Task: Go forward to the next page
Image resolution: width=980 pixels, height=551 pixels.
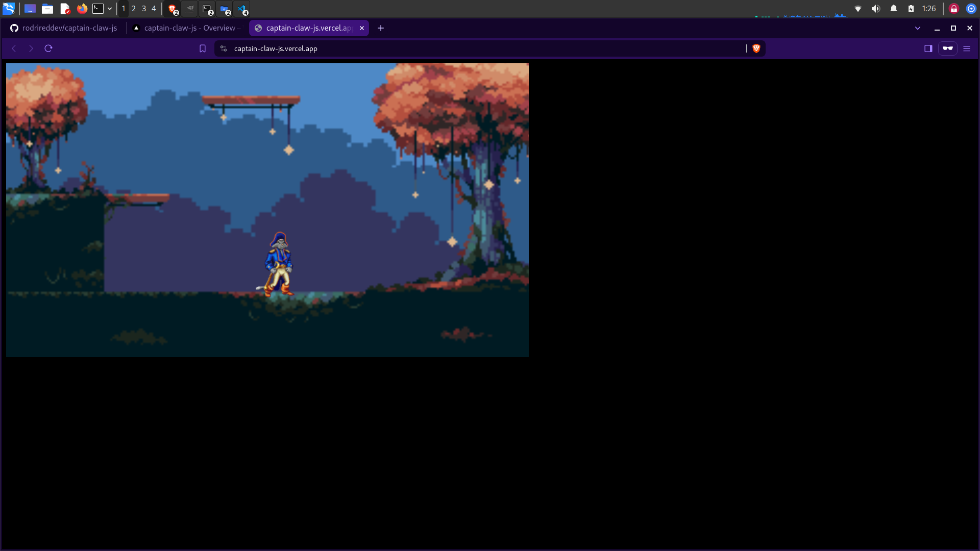Action: (x=31, y=48)
